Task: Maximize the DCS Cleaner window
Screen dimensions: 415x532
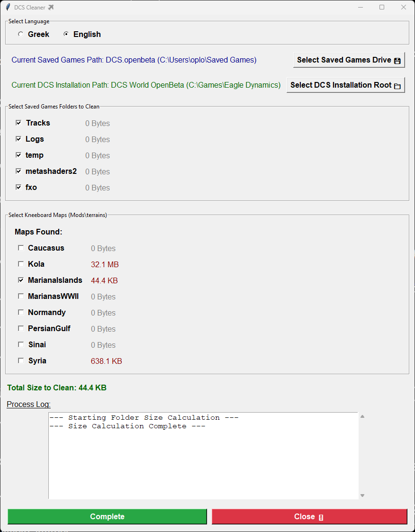Action: [382, 7]
